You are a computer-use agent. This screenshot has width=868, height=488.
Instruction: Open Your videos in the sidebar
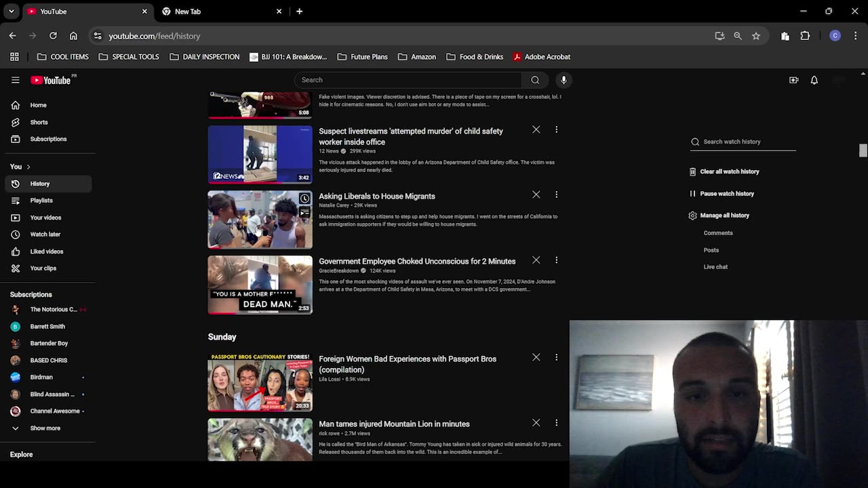(47, 218)
